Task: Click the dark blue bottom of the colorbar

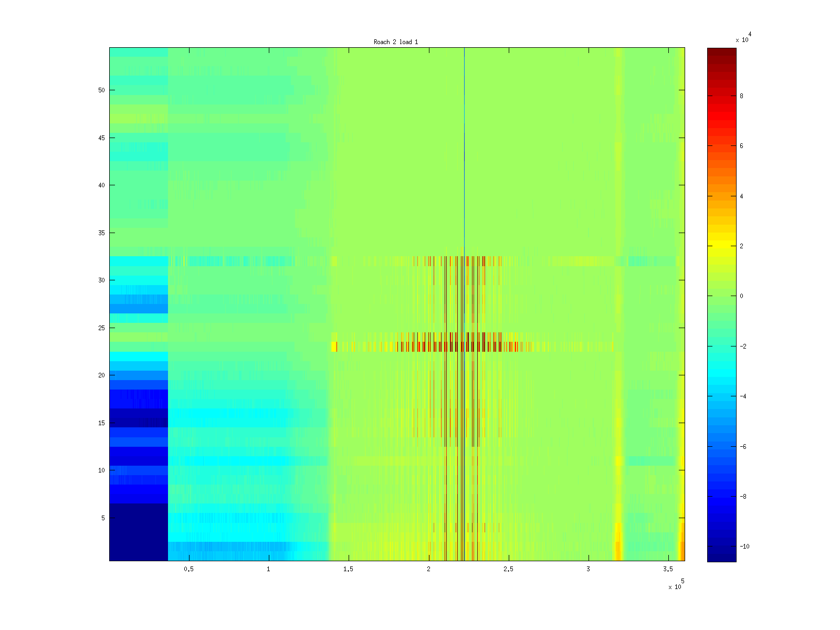Action: 721,555
